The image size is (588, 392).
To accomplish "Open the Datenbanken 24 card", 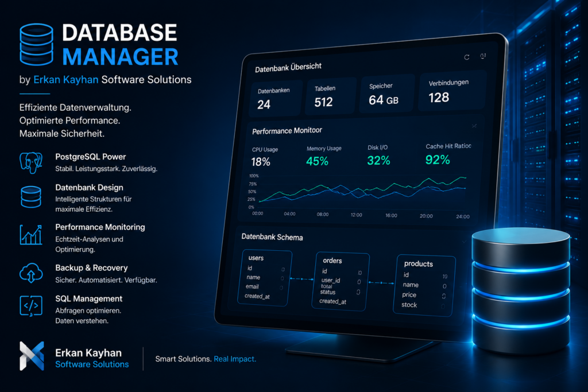I will tap(276, 99).
